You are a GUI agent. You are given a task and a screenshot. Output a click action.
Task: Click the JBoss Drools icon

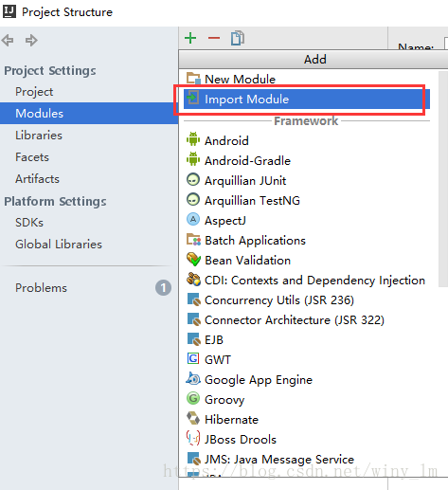[193, 438]
